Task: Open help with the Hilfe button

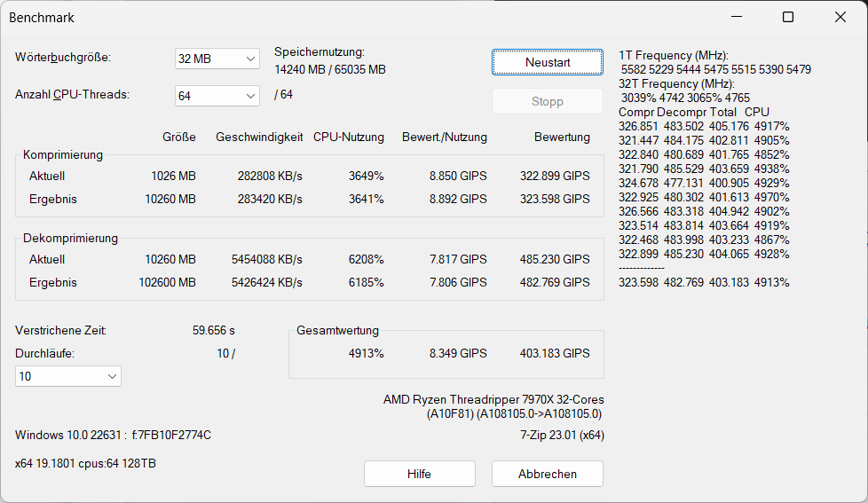Action: [419, 474]
